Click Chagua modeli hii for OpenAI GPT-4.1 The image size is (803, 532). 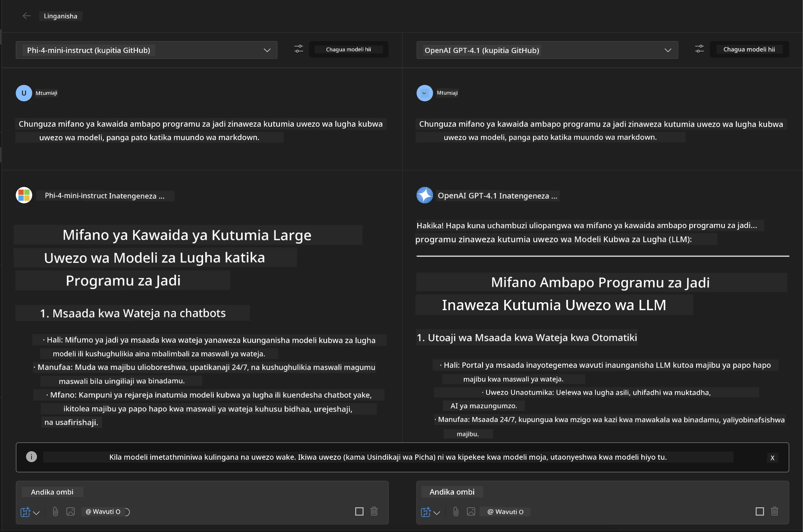[x=749, y=49]
